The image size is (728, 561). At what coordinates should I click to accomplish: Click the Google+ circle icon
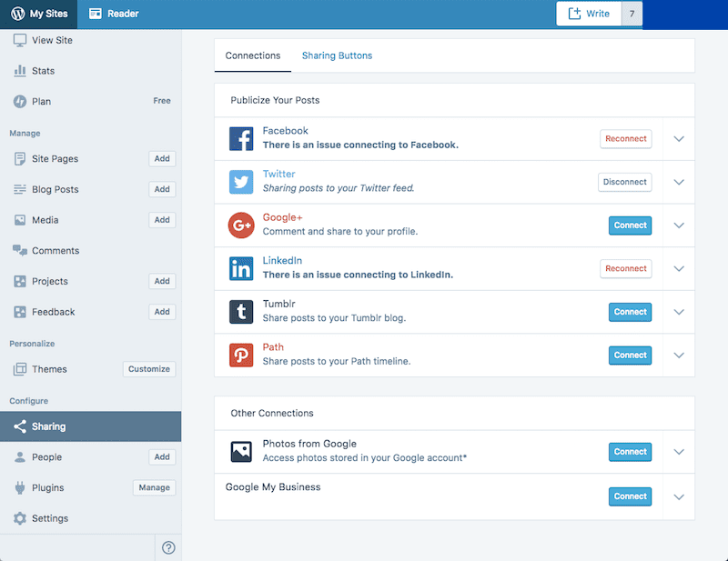[x=241, y=225]
